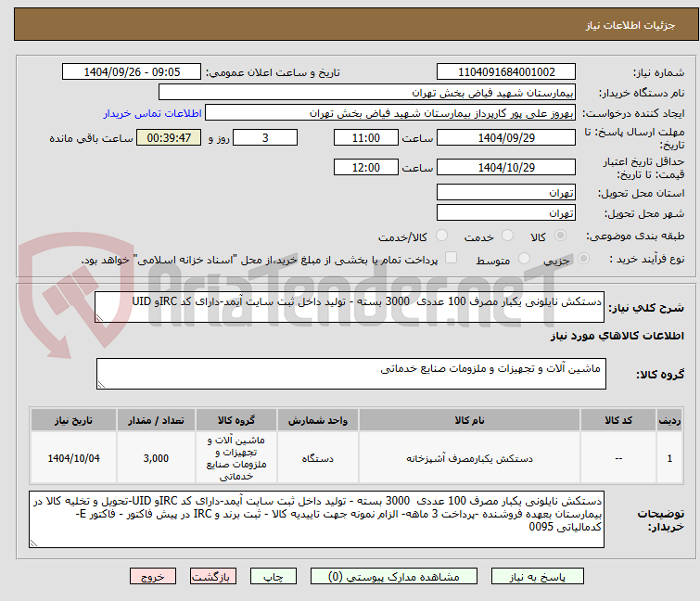Click the توضیحات خریدار notes textarea
Viewport: 700px width, 601px height.
[x=316, y=519]
